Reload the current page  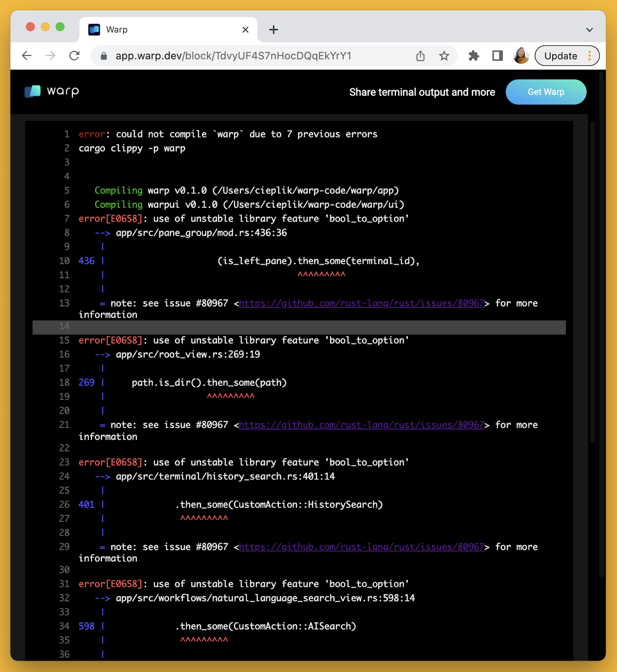pyautogui.click(x=75, y=56)
